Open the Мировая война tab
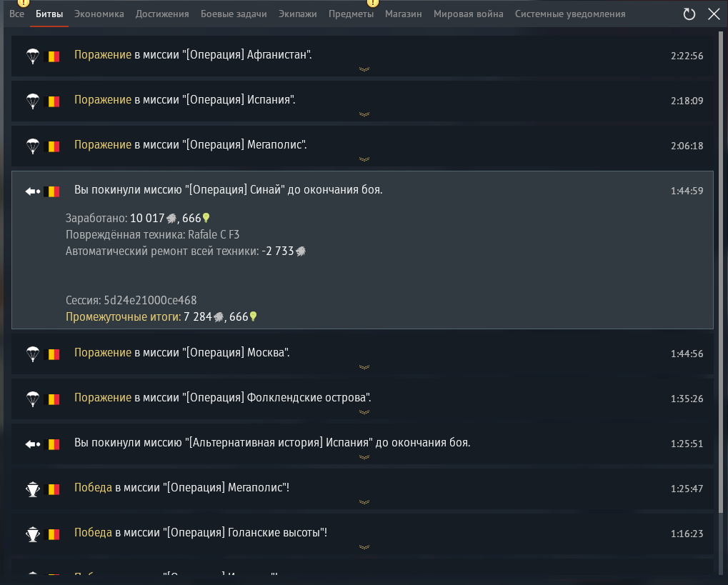728x585 pixels. tap(468, 14)
